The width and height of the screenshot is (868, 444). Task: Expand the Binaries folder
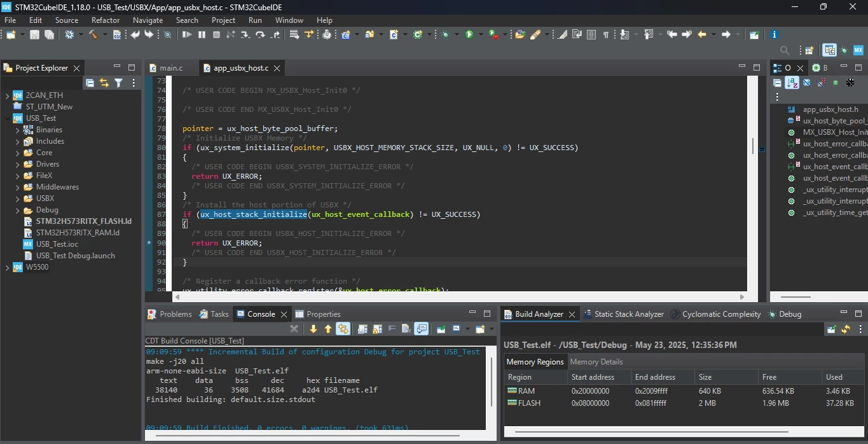click(18, 130)
